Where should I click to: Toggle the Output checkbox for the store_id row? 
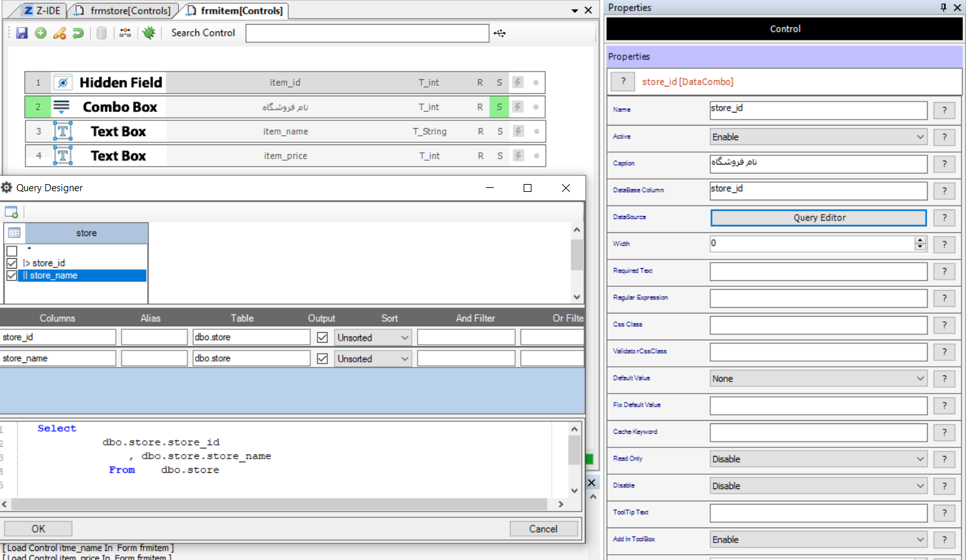coord(322,338)
